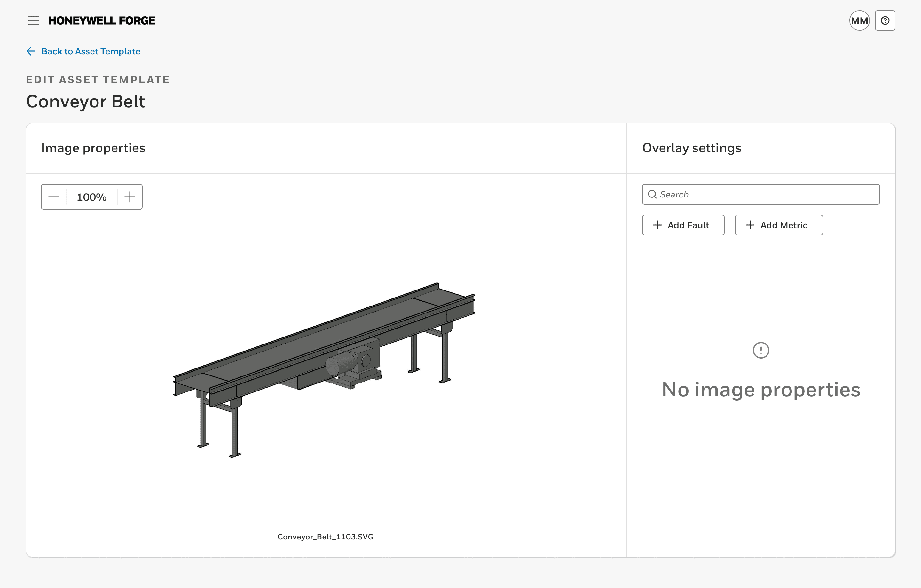The image size is (921, 588).
Task: Click the Add Metric icon button
Action: click(x=751, y=225)
